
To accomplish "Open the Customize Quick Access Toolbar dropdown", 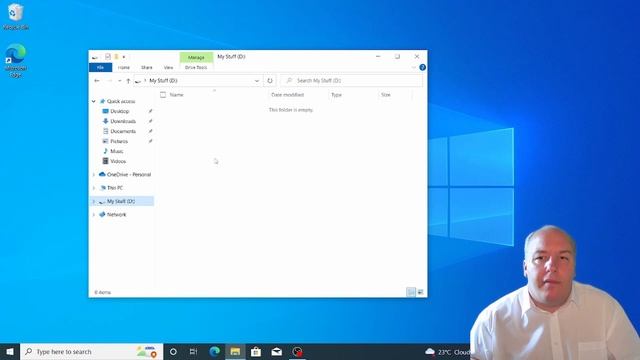I will pos(124,57).
